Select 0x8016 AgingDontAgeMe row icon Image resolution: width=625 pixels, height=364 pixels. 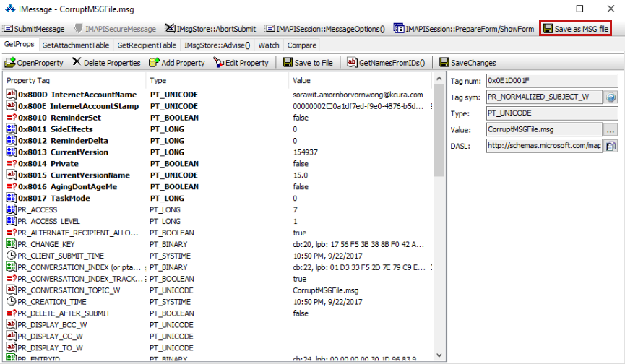click(x=11, y=187)
